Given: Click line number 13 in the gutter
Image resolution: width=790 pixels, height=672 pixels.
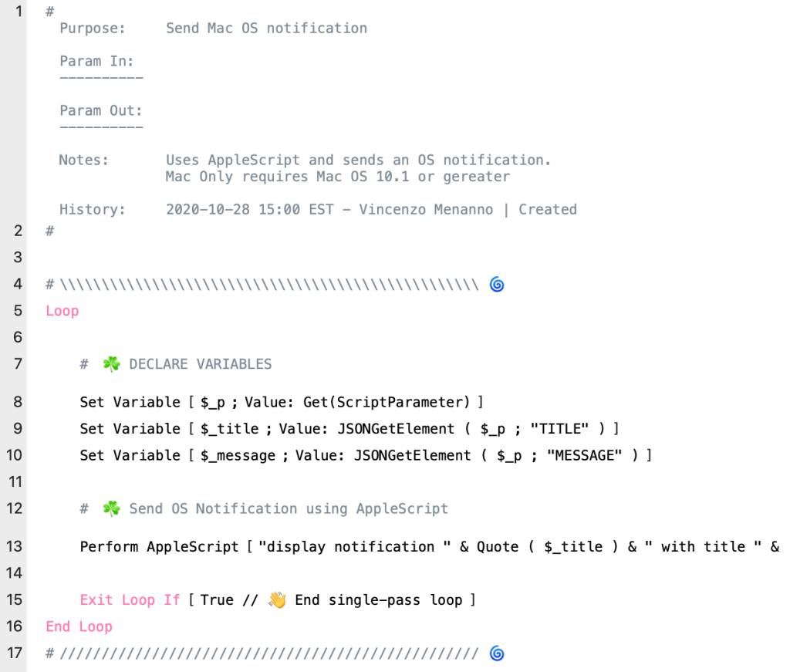Looking at the screenshot, I should pos(14,546).
